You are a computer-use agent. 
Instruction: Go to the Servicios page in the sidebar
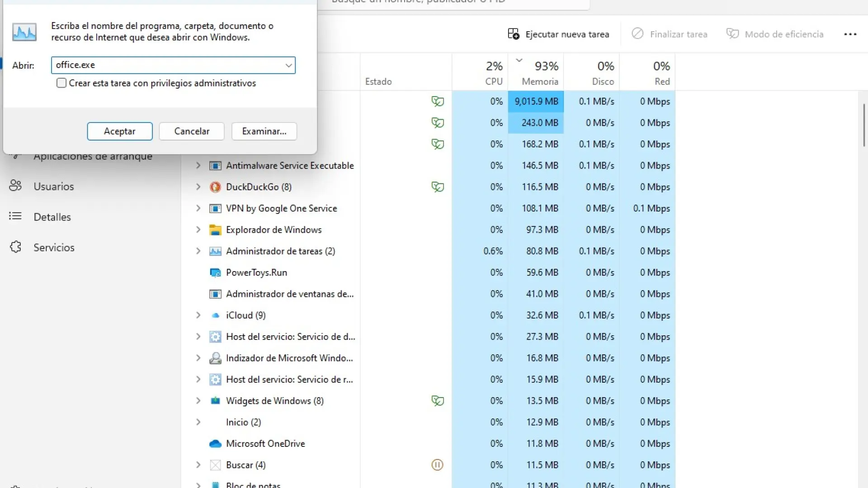click(x=53, y=248)
